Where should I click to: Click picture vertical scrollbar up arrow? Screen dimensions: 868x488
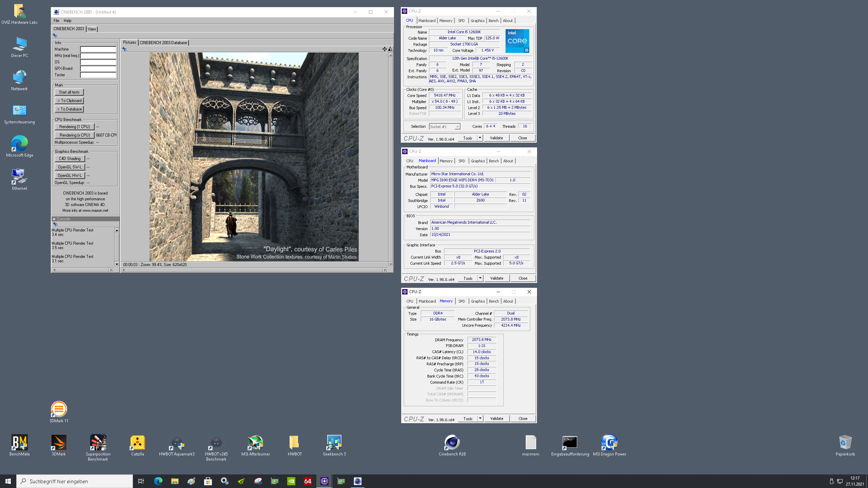click(x=391, y=55)
